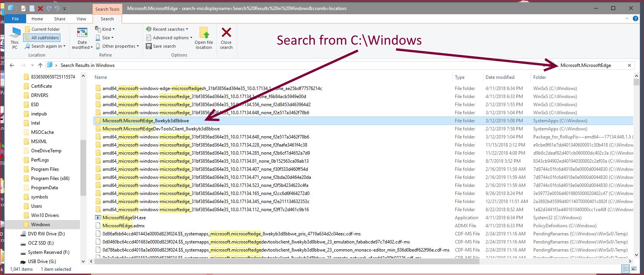Switch to the Details view layout icon
This screenshot has height=275, width=644.
[626, 269]
